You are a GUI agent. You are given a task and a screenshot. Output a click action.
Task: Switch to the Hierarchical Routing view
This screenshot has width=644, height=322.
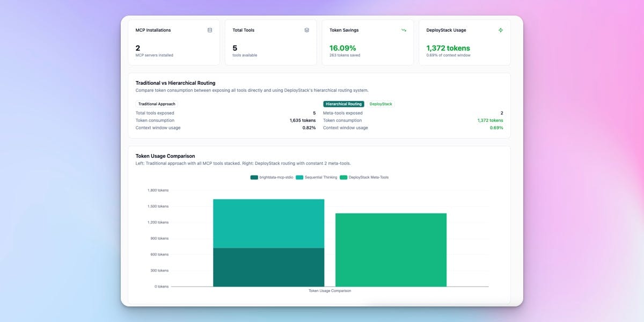[x=343, y=104]
